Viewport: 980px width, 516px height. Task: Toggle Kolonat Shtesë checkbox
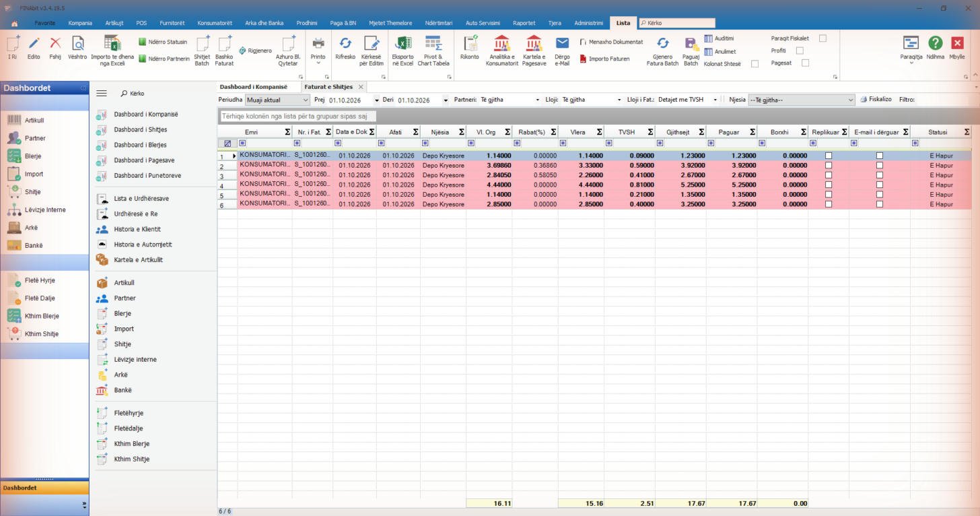[x=755, y=64]
